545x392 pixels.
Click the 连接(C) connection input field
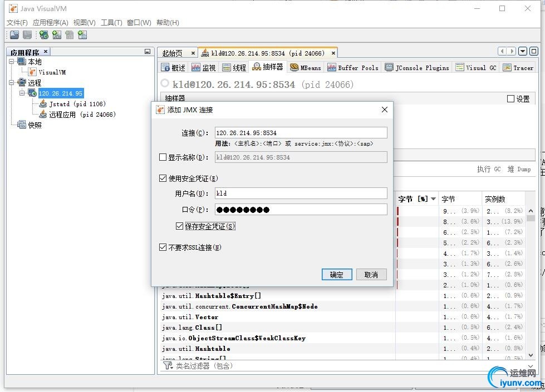coord(301,133)
